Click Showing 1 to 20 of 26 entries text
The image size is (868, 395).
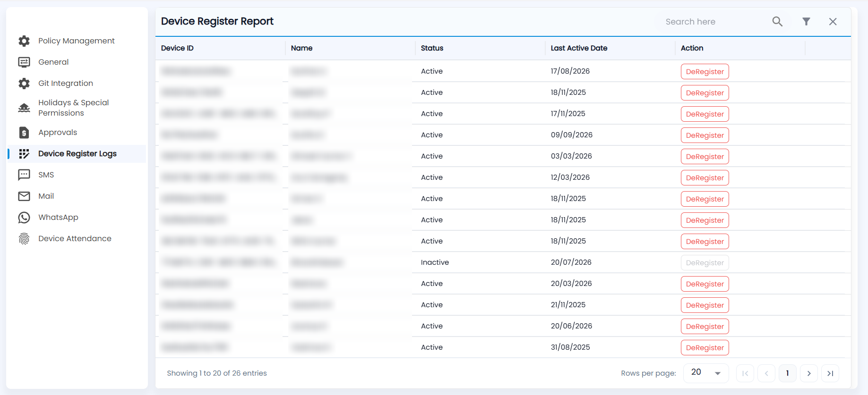[x=217, y=373]
